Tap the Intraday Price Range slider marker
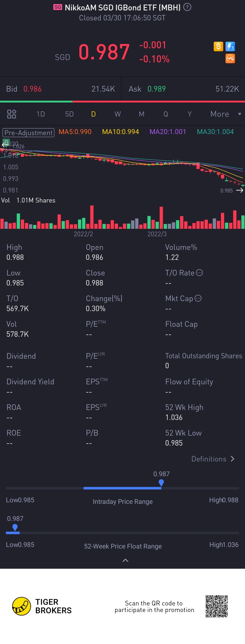 [x=161, y=483]
